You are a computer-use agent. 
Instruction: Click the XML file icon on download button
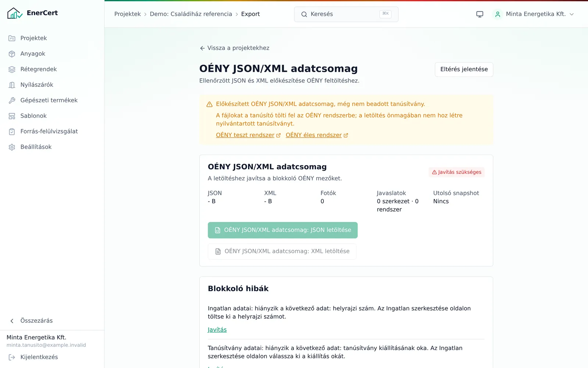click(218, 251)
